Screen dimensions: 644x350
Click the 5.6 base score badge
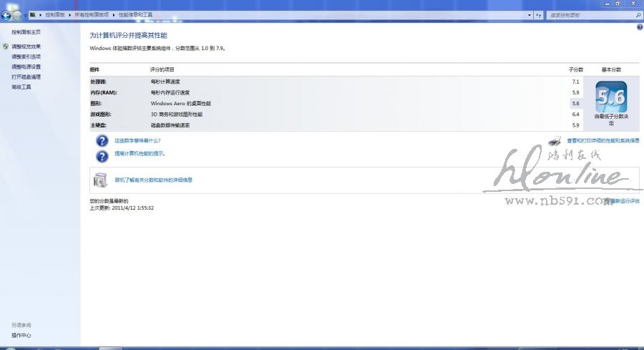pos(610,97)
